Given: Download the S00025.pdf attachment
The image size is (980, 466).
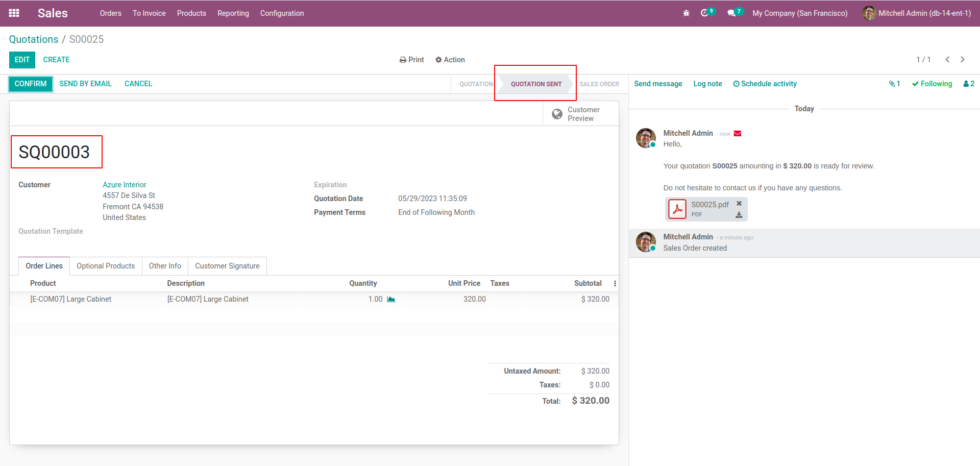Looking at the screenshot, I should pos(739,215).
